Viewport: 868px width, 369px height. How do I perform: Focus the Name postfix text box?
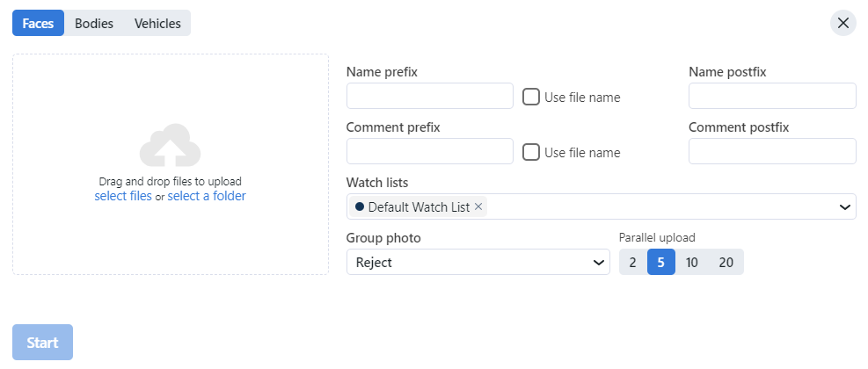pos(772,96)
